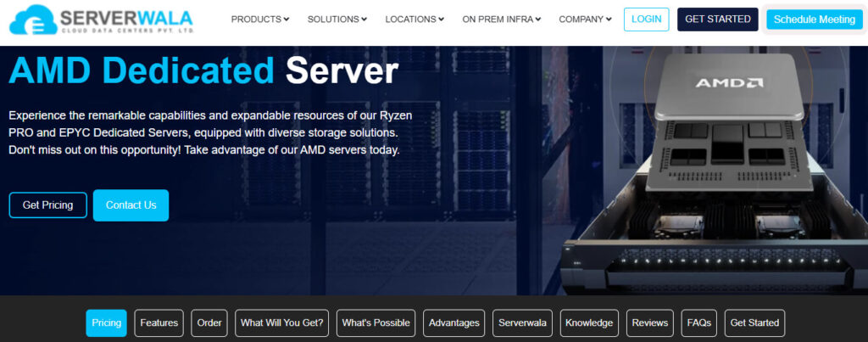This screenshot has height=342, width=868.
Task: Click the Get Pricing button
Action: [48, 205]
